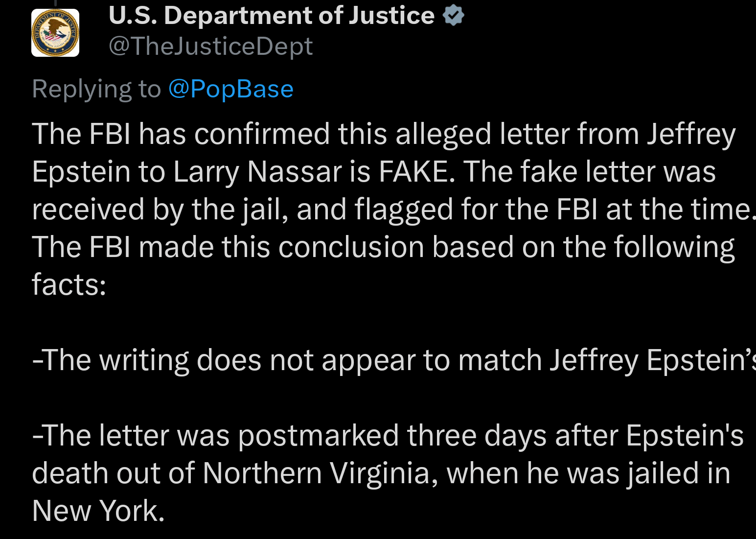Click 'Larry Nassar' in the tweet text
This screenshot has height=539, width=756.
tap(257, 172)
